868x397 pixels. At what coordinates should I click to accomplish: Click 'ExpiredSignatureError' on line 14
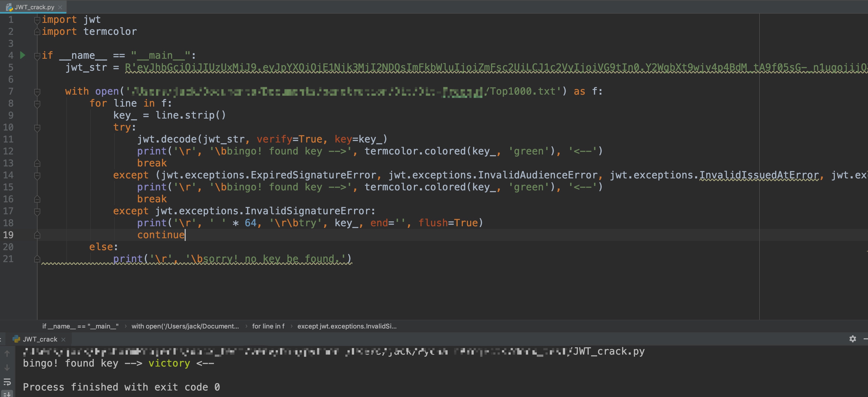[x=313, y=175]
